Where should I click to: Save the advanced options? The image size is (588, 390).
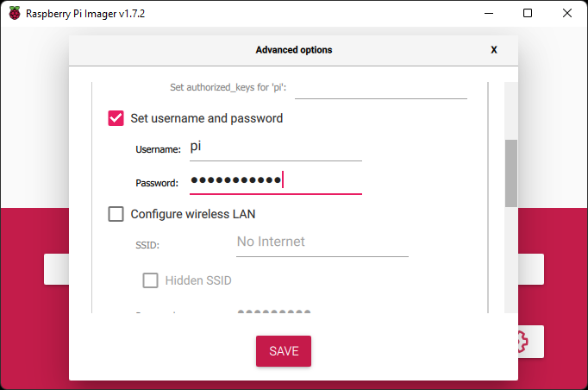[284, 351]
